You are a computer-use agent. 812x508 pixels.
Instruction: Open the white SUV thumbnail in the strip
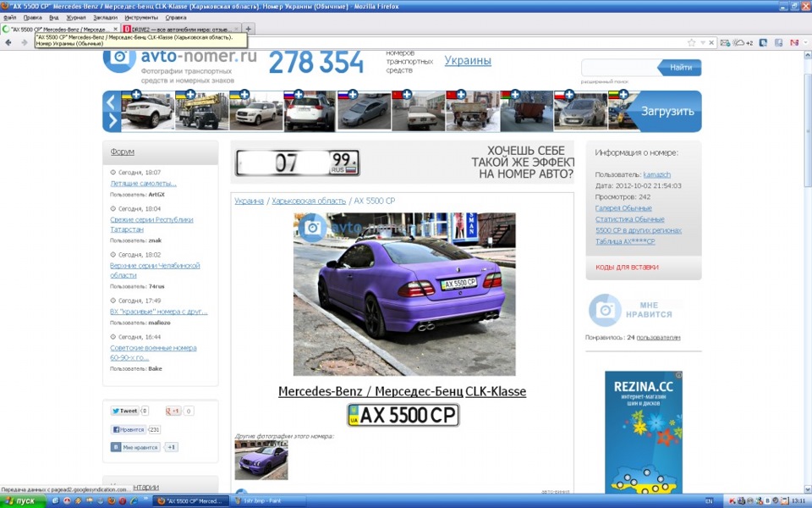[x=147, y=112]
